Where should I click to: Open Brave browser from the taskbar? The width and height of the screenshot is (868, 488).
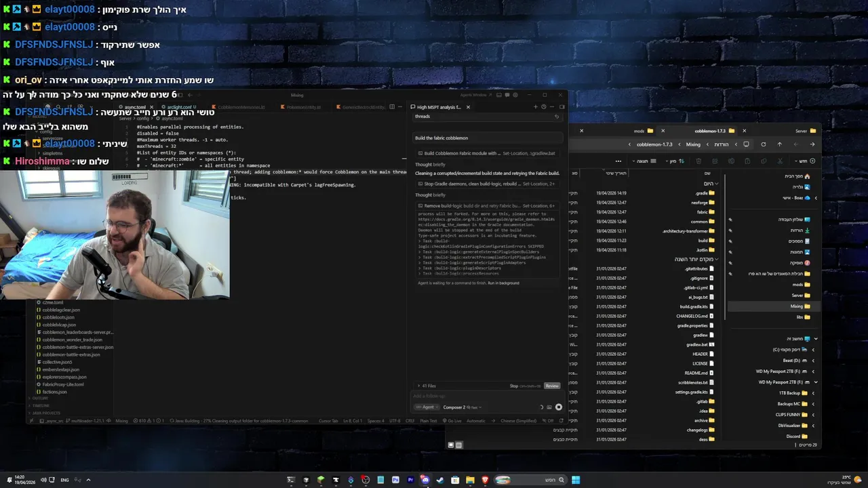click(x=485, y=480)
